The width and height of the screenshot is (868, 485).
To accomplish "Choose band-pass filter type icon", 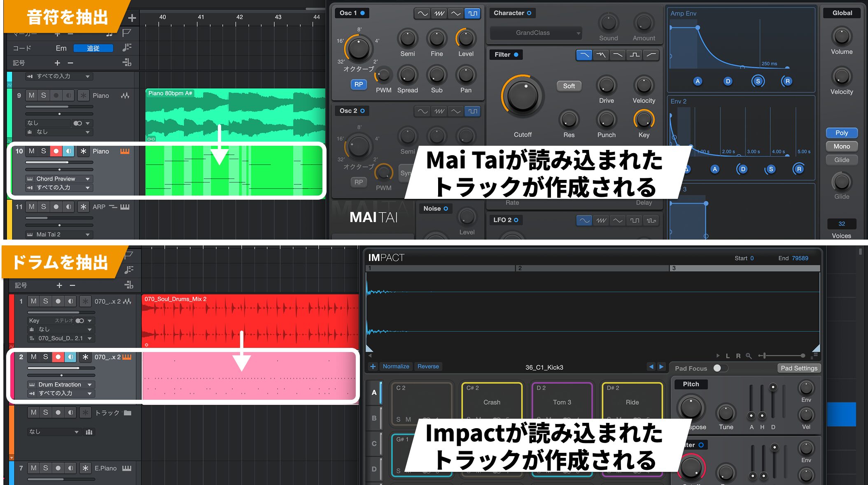I will coord(635,55).
